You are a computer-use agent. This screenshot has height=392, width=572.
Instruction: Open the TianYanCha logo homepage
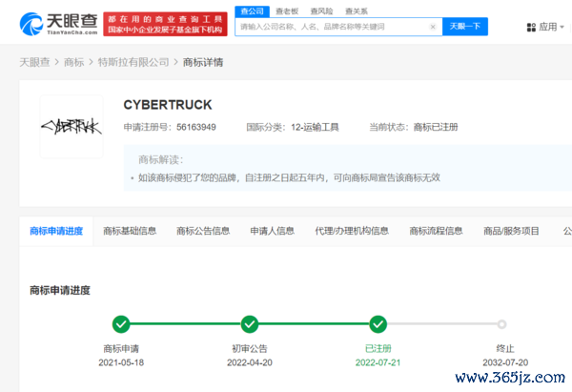[x=59, y=24]
